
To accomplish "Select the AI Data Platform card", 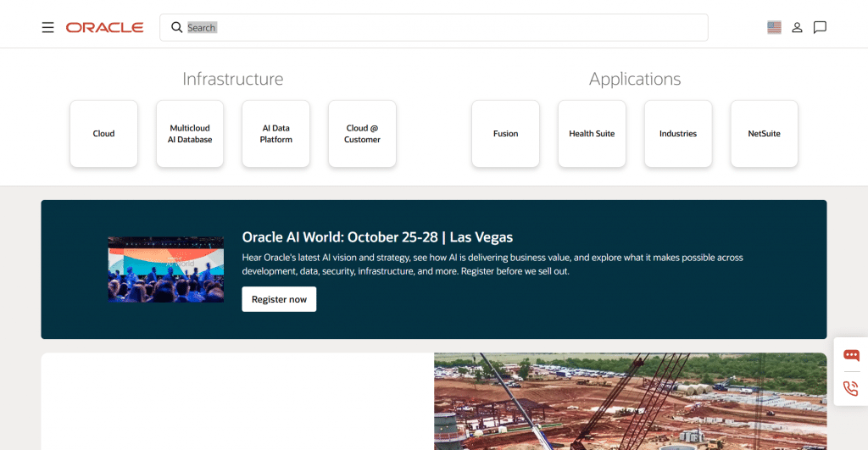I will [x=275, y=133].
